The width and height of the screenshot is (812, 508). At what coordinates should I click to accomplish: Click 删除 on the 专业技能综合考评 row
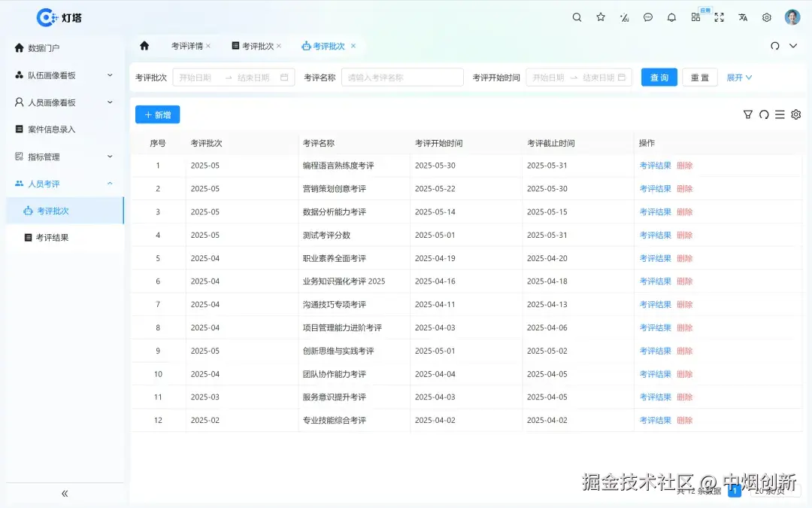click(685, 420)
